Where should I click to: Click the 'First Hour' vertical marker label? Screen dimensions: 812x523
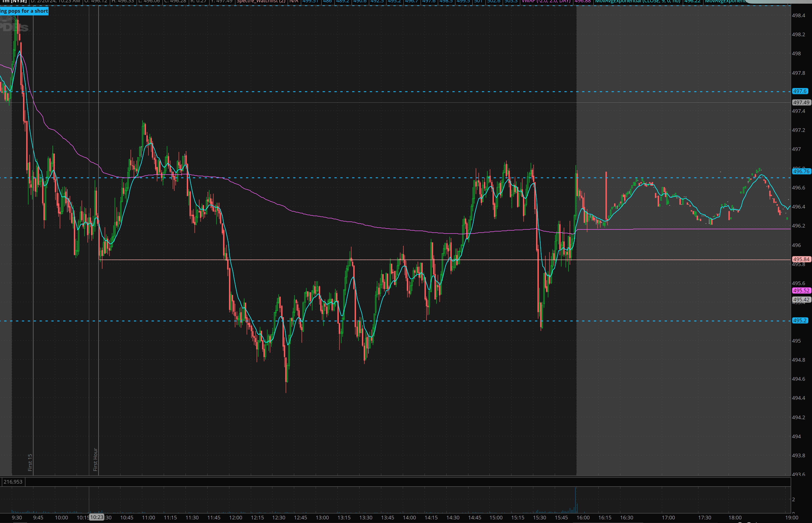click(x=95, y=459)
